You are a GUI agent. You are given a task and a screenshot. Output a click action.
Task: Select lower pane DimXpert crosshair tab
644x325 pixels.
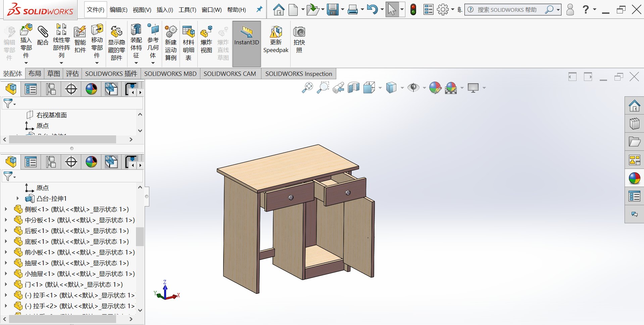point(71,162)
